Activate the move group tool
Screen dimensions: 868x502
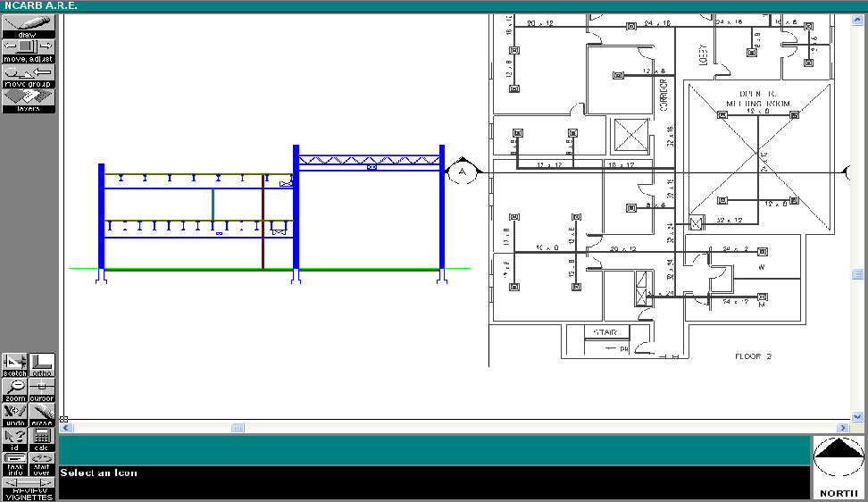[x=29, y=76]
